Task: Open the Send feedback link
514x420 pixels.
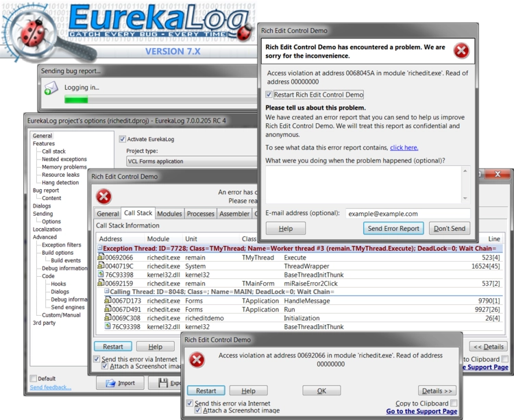Action: tap(51, 387)
